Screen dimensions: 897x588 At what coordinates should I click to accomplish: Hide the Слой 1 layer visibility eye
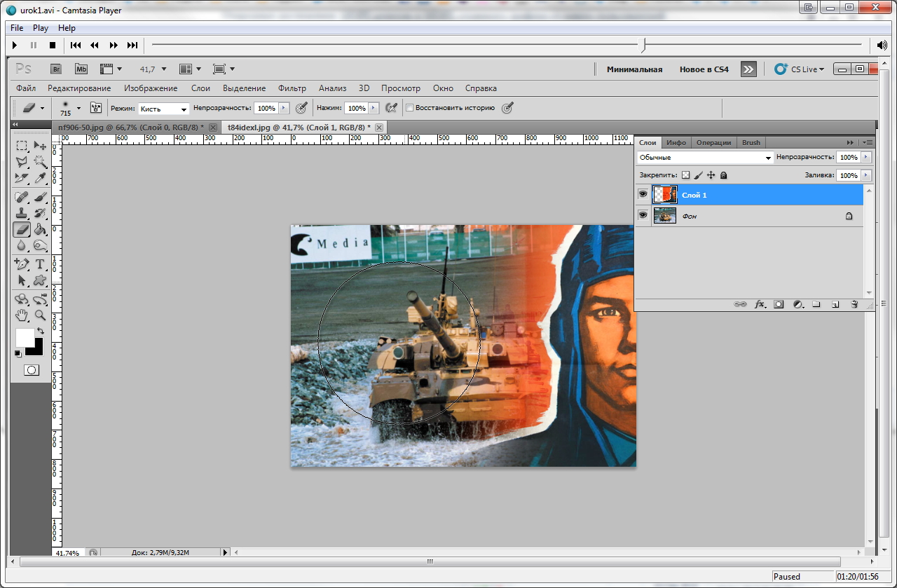point(643,194)
